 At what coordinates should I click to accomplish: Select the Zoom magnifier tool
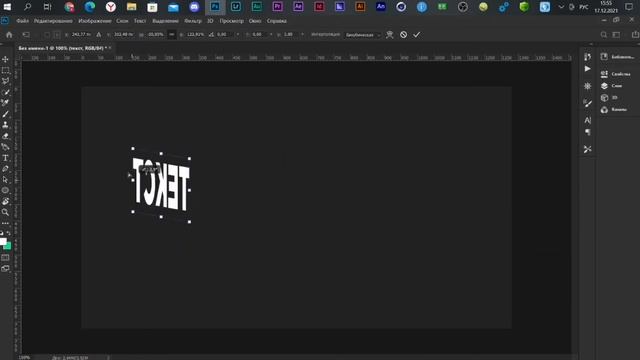(x=5, y=212)
